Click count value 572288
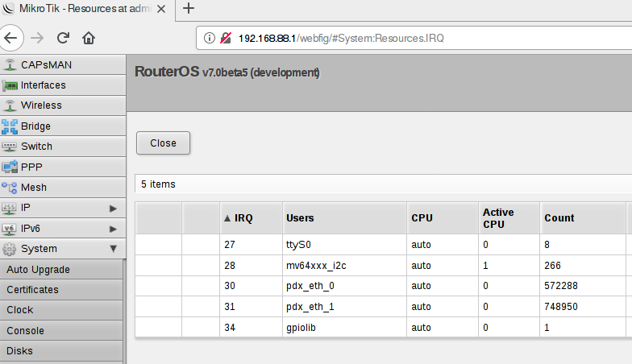632x364 pixels. pyautogui.click(x=561, y=286)
